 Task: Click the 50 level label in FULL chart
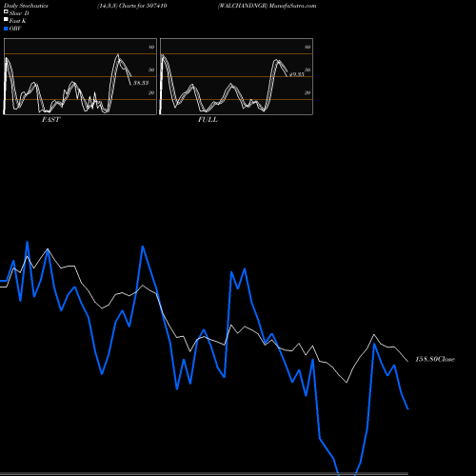(x=307, y=69)
